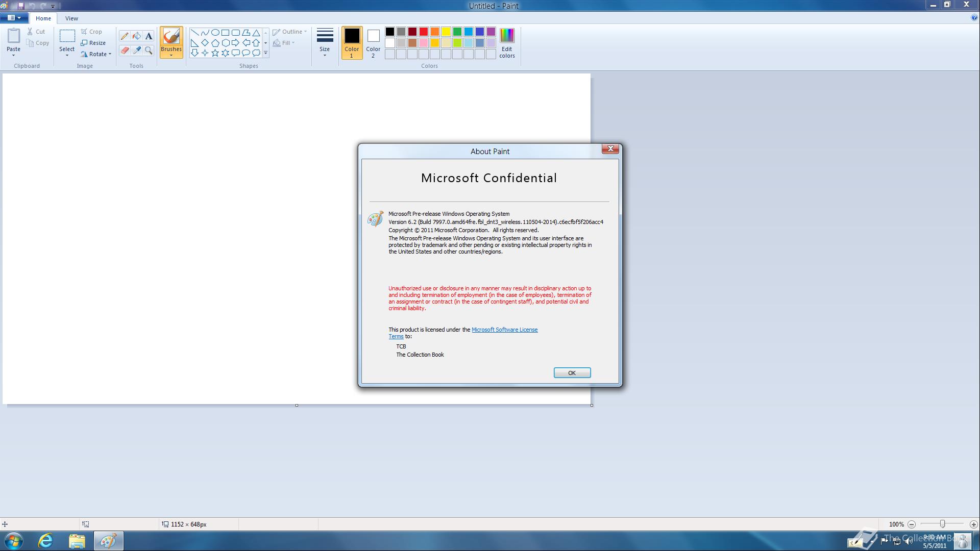The width and height of the screenshot is (980, 551).
Task: Choose the Pentagon shape
Action: pyautogui.click(x=215, y=43)
